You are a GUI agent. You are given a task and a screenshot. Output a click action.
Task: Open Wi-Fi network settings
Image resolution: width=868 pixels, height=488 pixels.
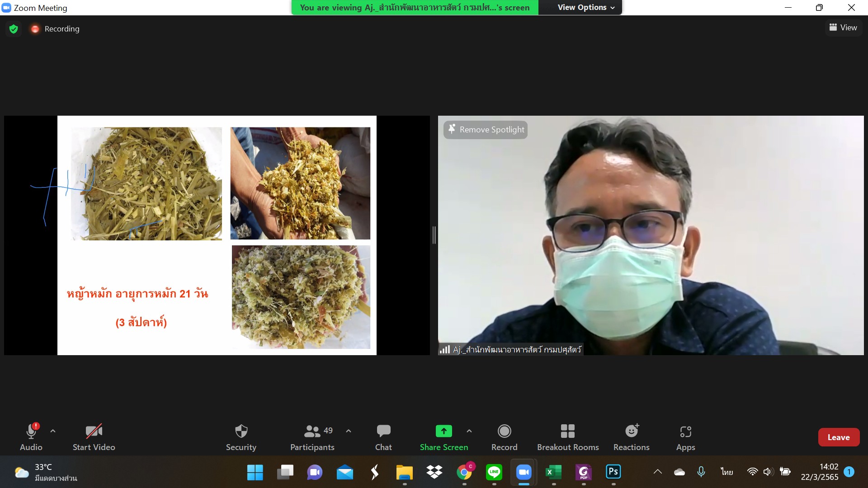pyautogui.click(x=752, y=472)
